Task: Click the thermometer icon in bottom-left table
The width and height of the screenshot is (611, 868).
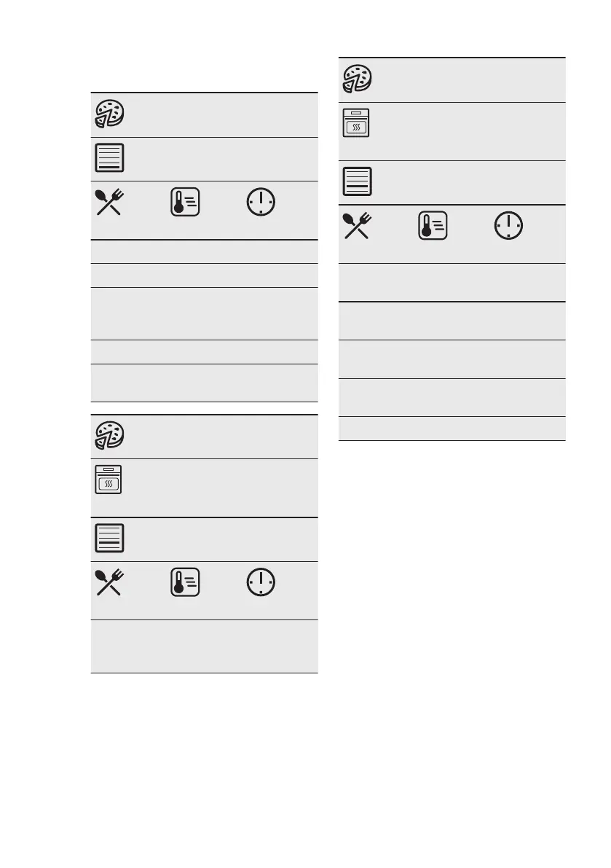Action: (x=185, y=582)
